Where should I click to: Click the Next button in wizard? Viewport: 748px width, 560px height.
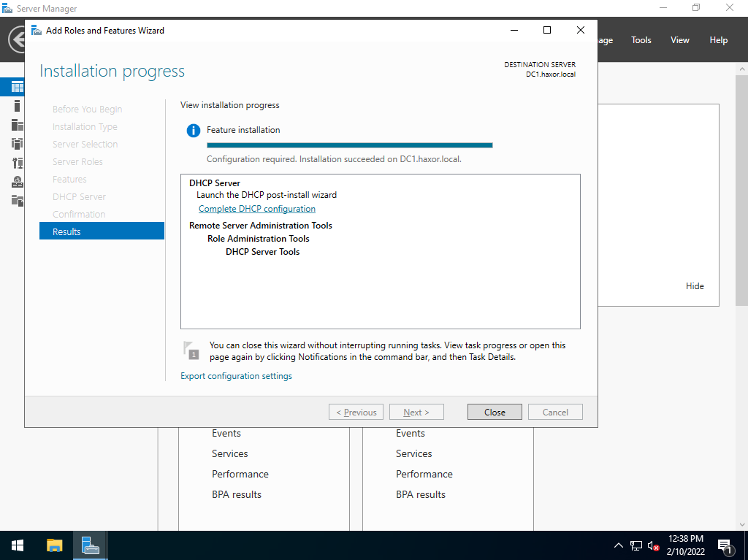[x=416, y=412]
